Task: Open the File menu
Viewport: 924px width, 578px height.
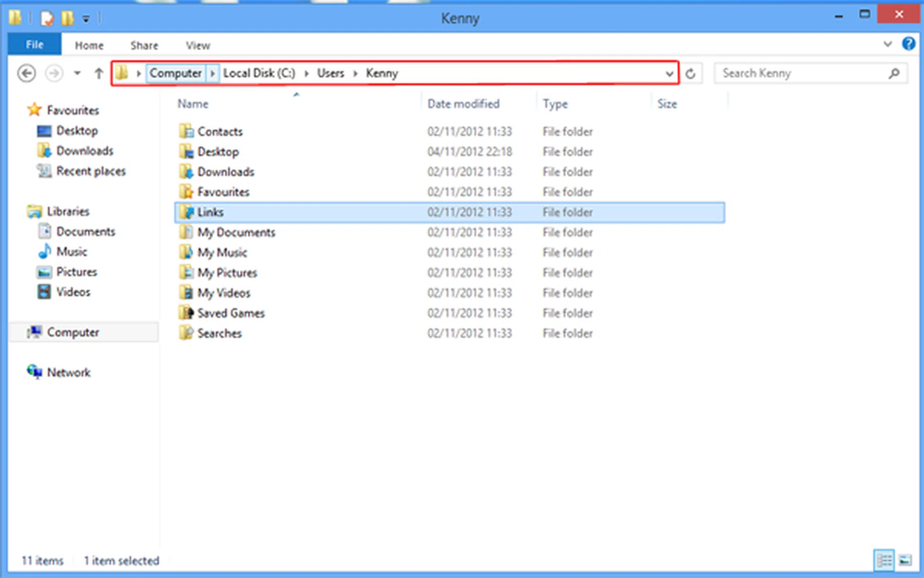Action: pyautogui.click(x=35, y=45)
